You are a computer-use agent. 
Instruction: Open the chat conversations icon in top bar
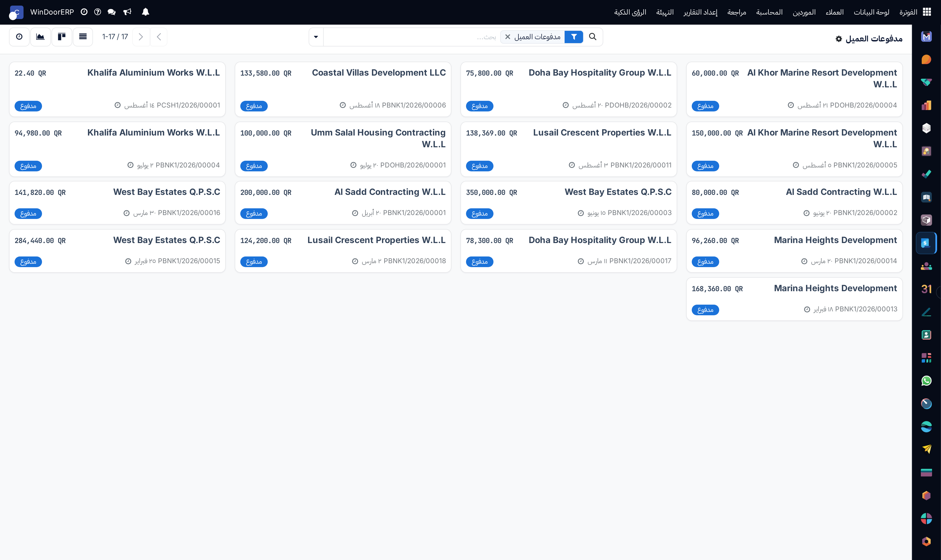111,12
